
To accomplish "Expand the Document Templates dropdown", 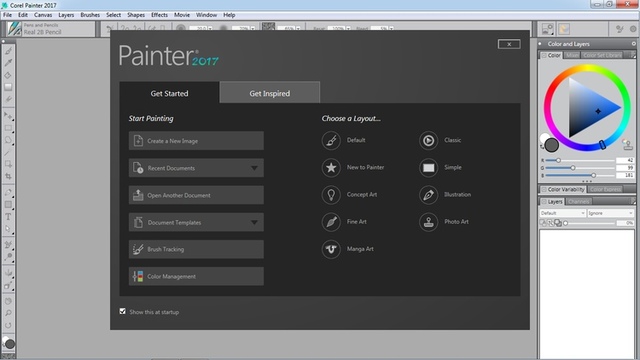I will click(254, 222).
